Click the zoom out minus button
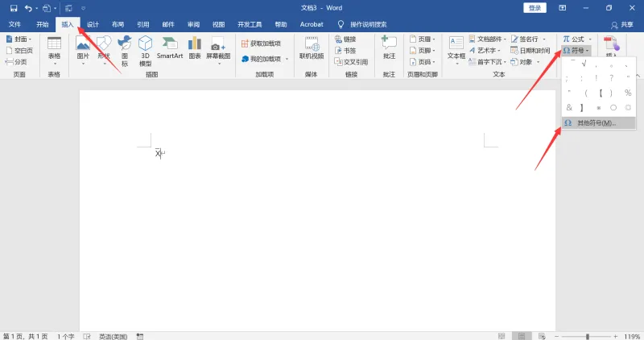Screen dimensions: 644x340 pos(556,336)
